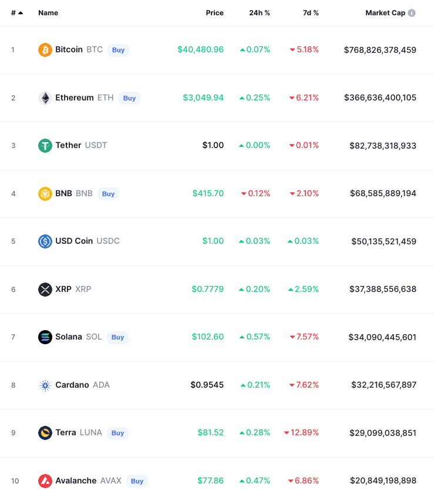
Task: Sort table by 24h % column
Action: [x=260, y=13]
